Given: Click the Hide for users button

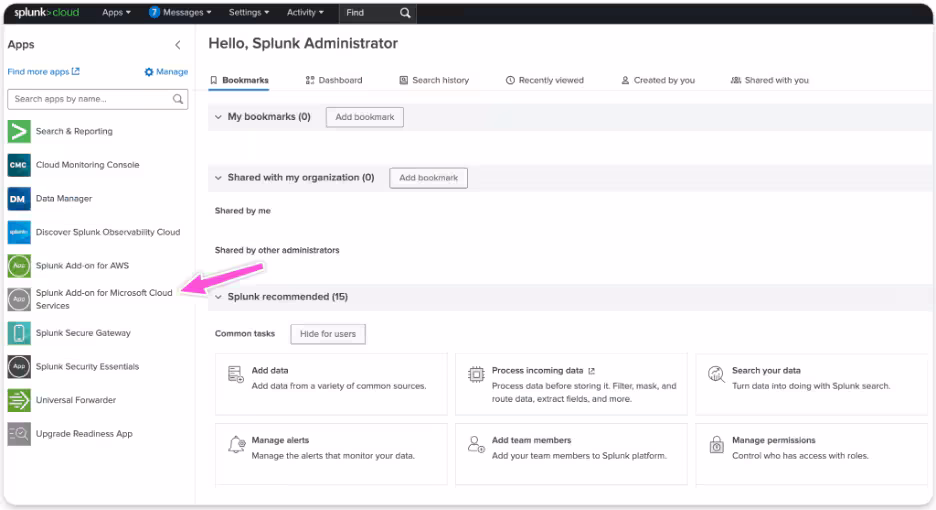Looking at the screenshot, I should [328, 334].
